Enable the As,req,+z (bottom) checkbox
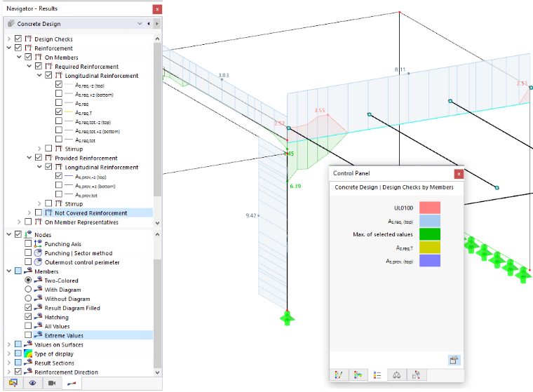533x392 pixels. pyautogui.click(x=59, y=93)
